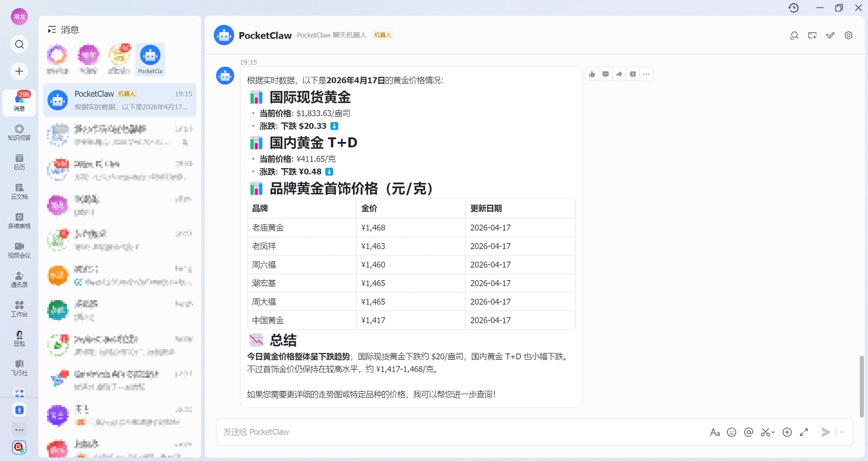Viewport: 868px width, 461px height.
Task: Click the circled plus attachment icon
Action: pyautogui.click(x=787, y=433)
